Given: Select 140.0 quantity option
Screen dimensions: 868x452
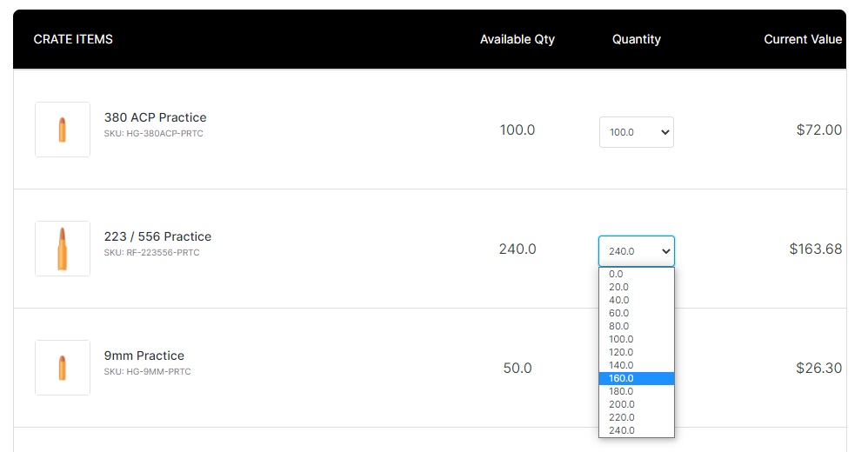Looking at the screenshot, I should click(x=637, y=365).
